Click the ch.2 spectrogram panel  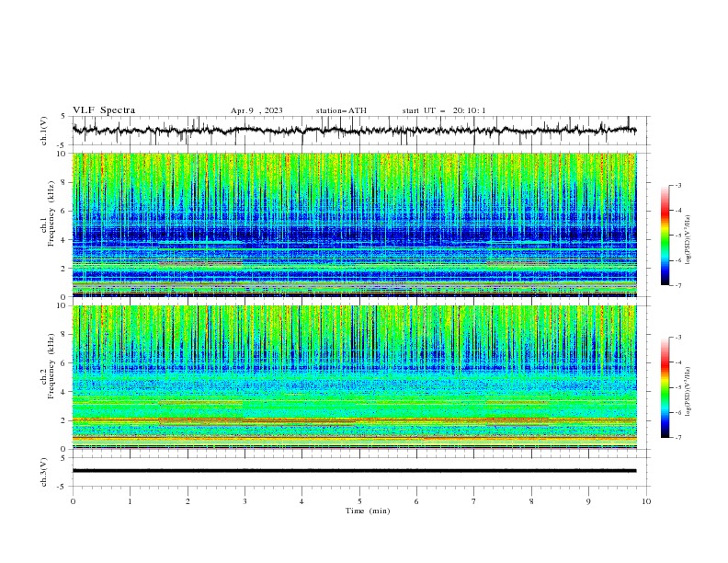pyautogui.click(x=355, y=377)
